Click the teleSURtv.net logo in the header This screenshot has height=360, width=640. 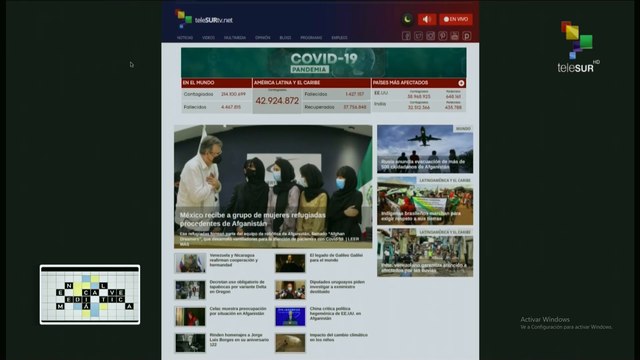coord(204,19)
